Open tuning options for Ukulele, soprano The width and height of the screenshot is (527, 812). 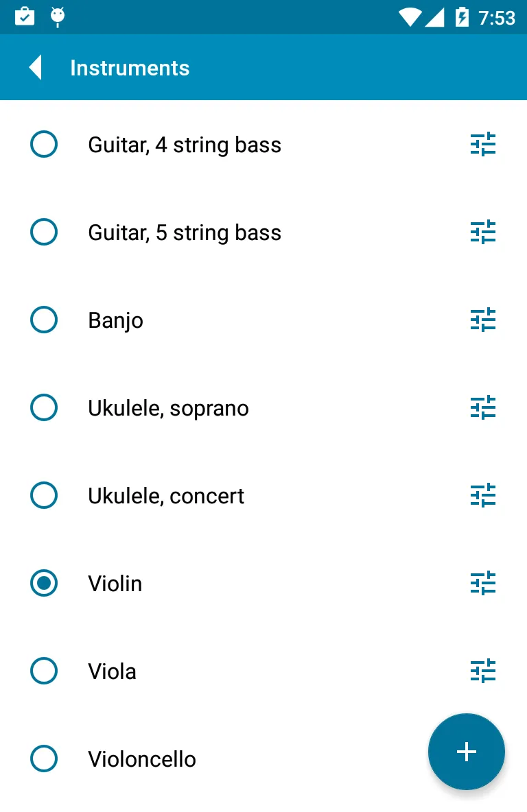coord(483,407)
